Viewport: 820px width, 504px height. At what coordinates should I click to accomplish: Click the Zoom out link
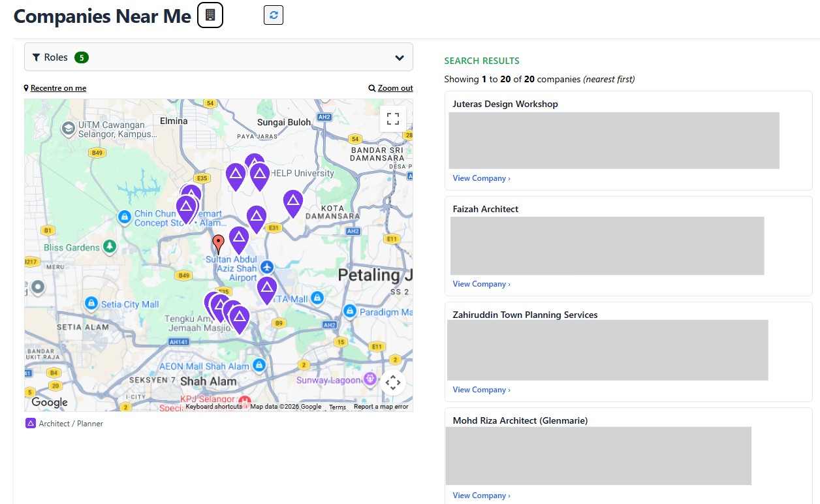pos(395,88)
